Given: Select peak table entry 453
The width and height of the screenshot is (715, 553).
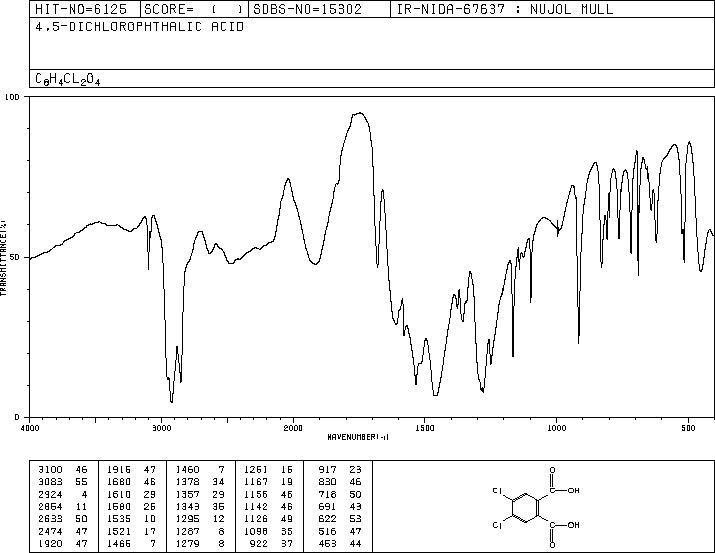Looking at the screenshot, I should coord(340,544).
